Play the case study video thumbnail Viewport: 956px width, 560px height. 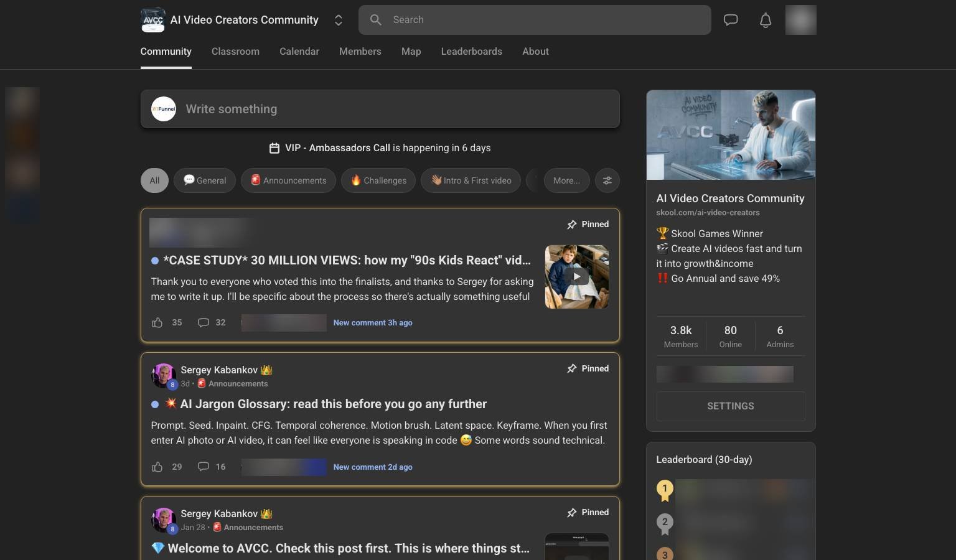click(x=577, y=277)
